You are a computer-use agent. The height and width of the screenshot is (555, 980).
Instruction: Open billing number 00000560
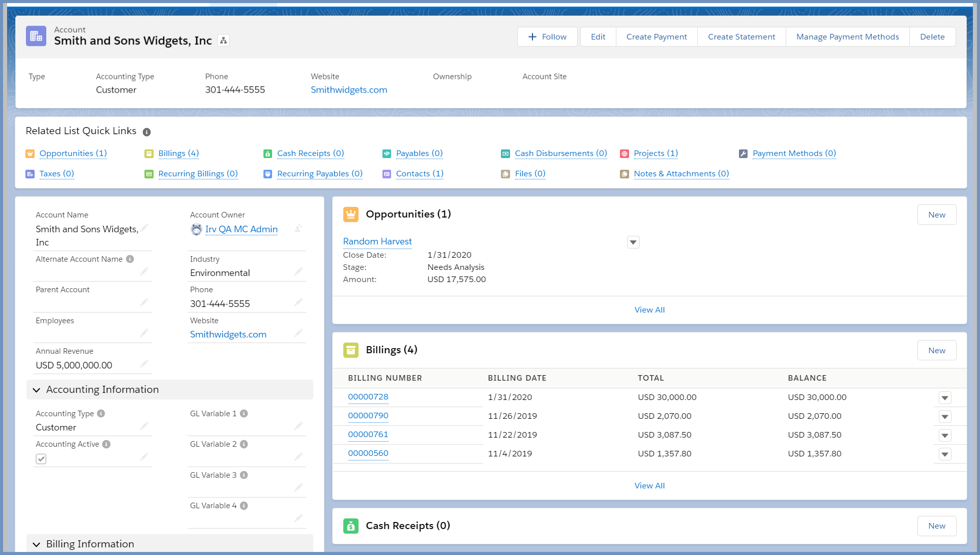(368, 453)
